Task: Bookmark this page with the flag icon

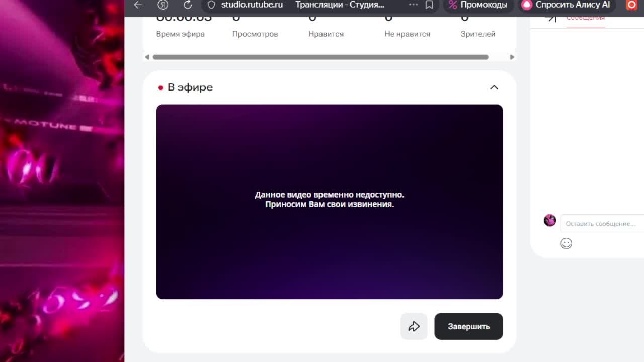Action: (429, 5)
